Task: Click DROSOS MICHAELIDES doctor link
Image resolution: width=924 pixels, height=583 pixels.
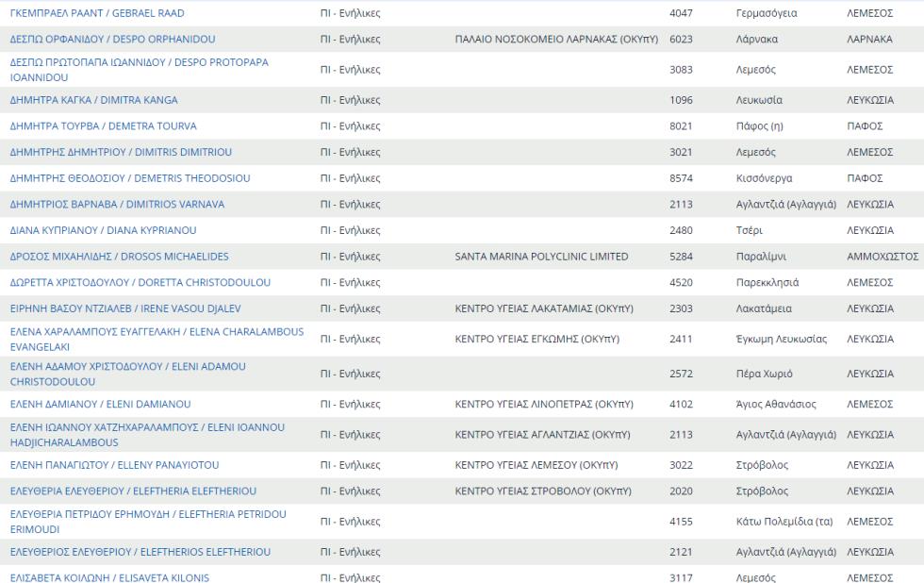Action: pos(119,257)
